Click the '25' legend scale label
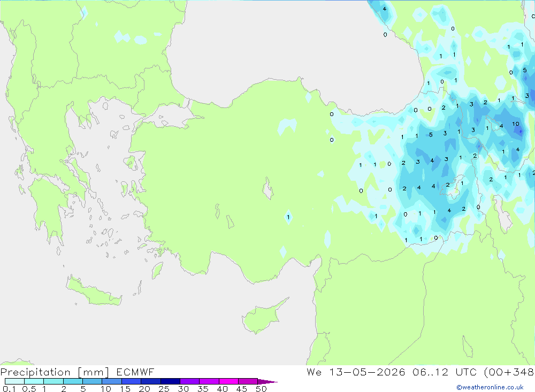This screenshot has height=392, width=535. coord(164,389)
